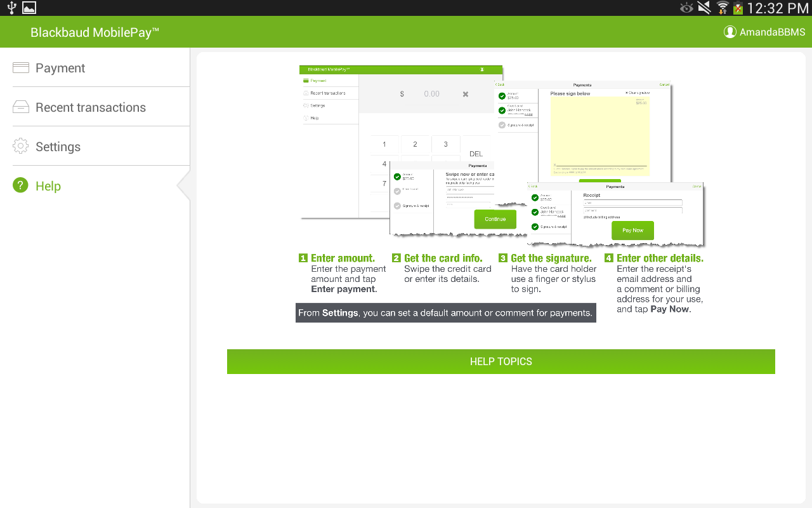The width and height of the screenshot is (812, 508).
Task: Tap the eye icon in status bar
Action: (686, 8)
